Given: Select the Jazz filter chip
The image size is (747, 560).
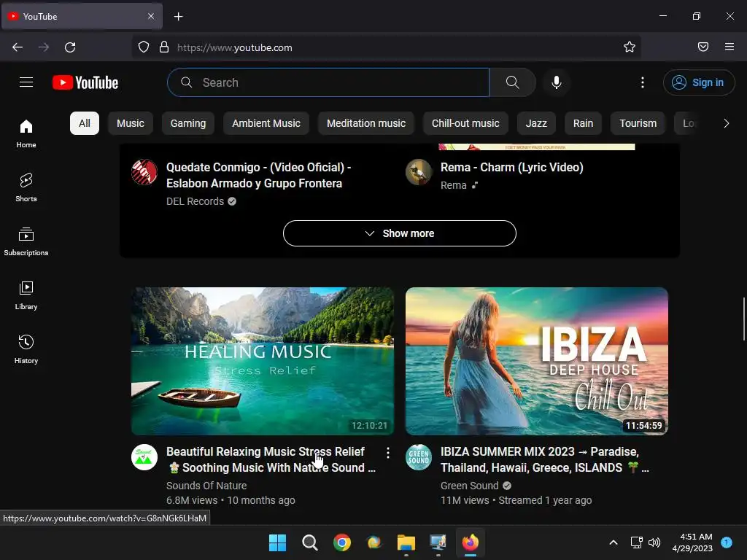Looking at the screenshot, I should point(536,123).
